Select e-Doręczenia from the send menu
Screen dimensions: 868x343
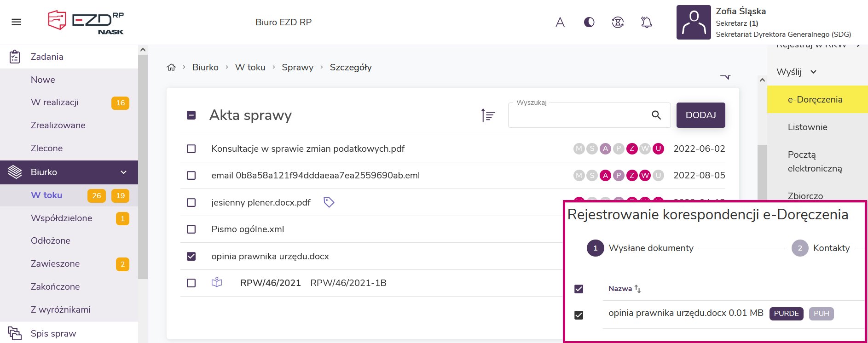coord(815,100)
